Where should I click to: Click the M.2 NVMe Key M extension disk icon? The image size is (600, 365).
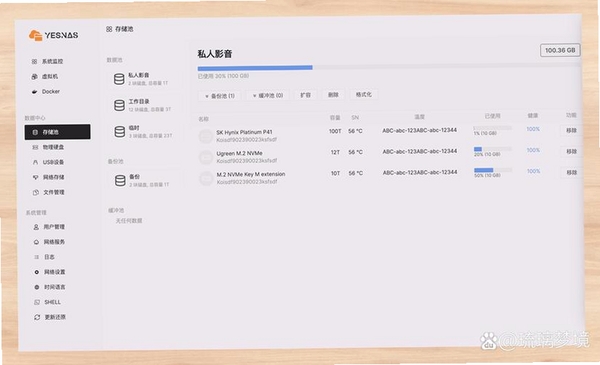coord(206,178)
